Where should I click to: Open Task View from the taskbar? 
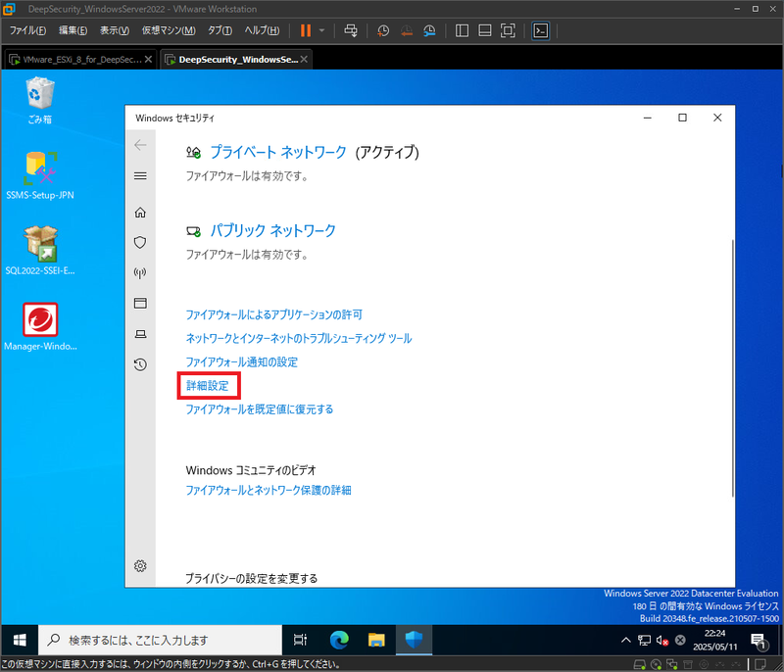point(301,640)
